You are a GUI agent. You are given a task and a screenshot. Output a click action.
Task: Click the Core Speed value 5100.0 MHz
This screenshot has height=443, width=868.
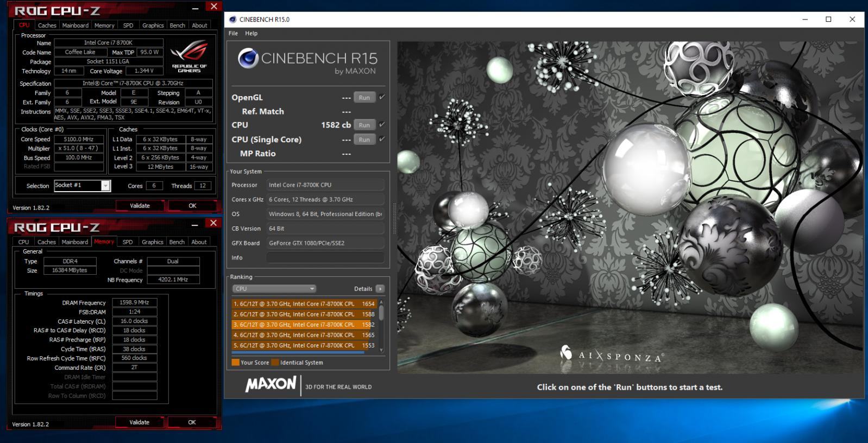point(79,140)
